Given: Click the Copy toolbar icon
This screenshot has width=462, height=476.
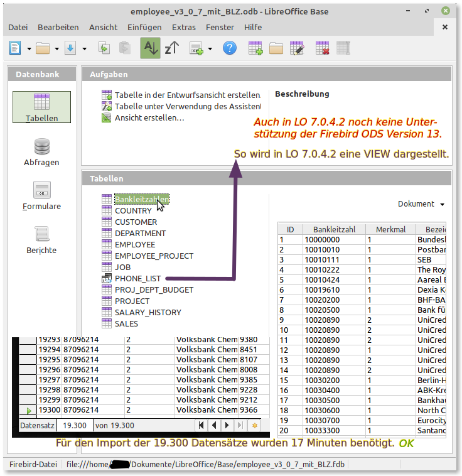Looking at the screenshot, I should 104,48.
